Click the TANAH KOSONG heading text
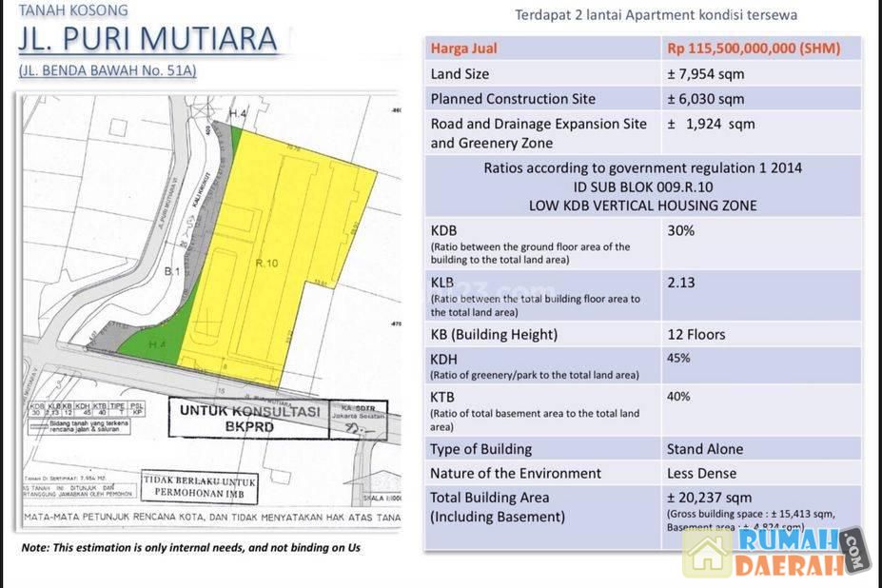The width and height of the screenshot is (882, 588). click(73, 10)
